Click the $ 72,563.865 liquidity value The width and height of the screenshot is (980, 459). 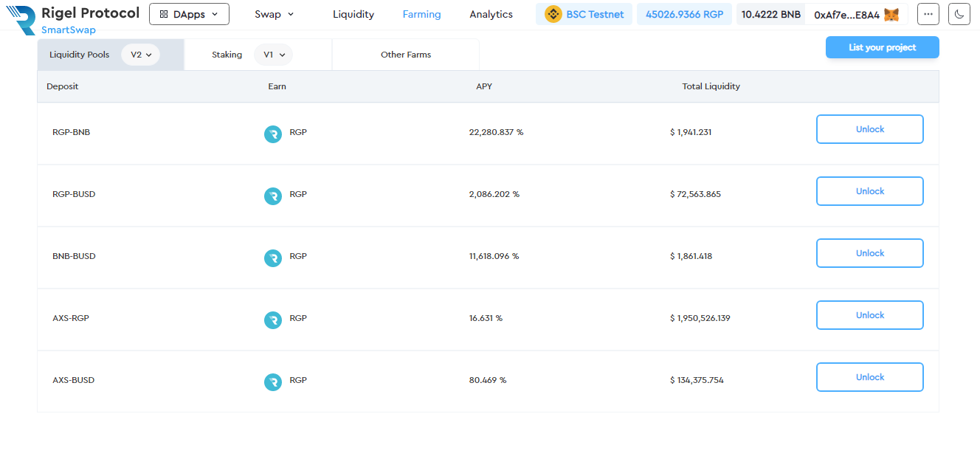coord(695,194)
